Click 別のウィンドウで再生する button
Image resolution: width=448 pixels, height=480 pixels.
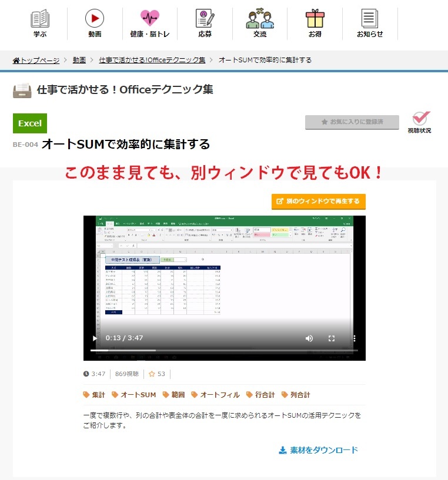click(x=318, y=202)
